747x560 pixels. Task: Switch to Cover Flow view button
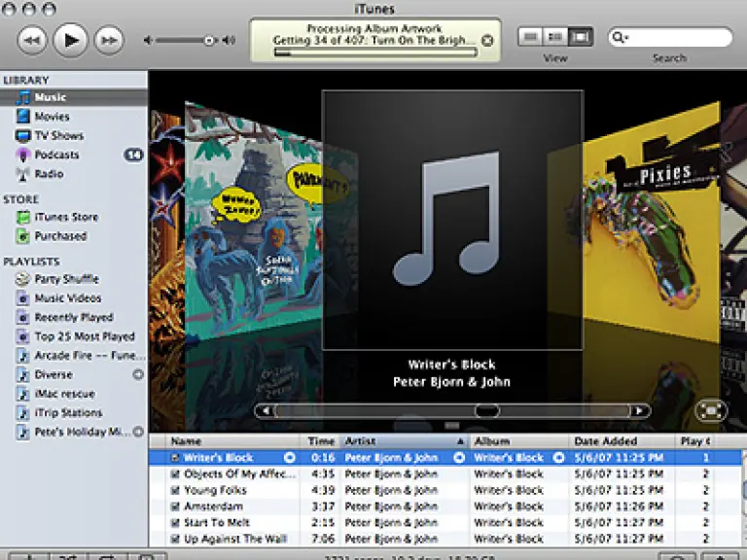pos(581,38)
